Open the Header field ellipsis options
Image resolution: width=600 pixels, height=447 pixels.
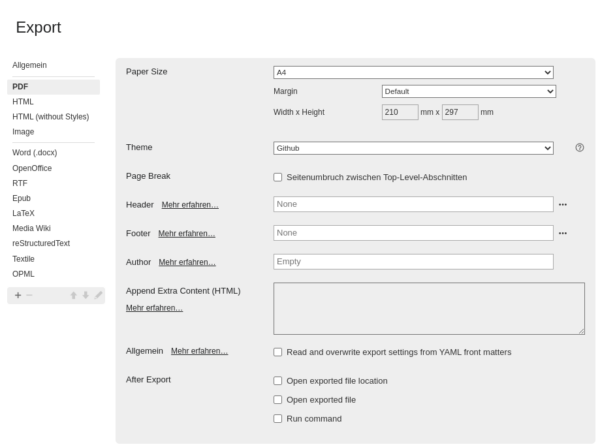(x=563, y=204)
